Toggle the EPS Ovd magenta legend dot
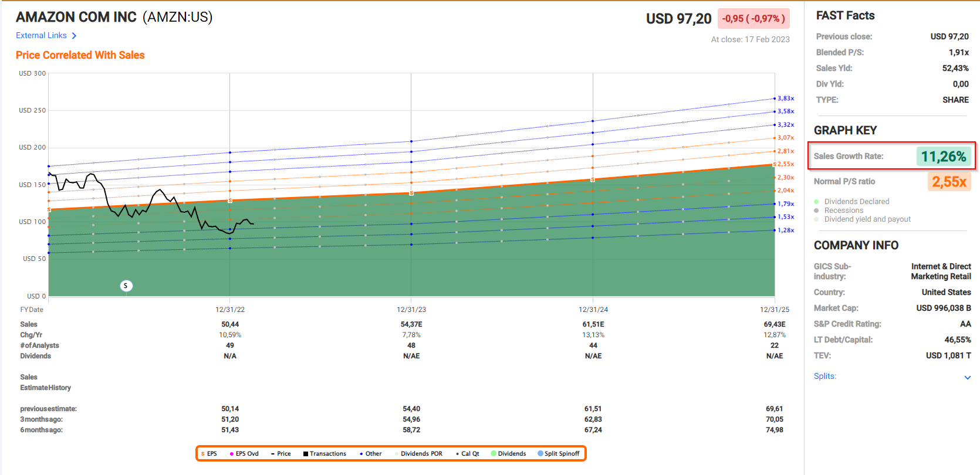 (232, 454)
